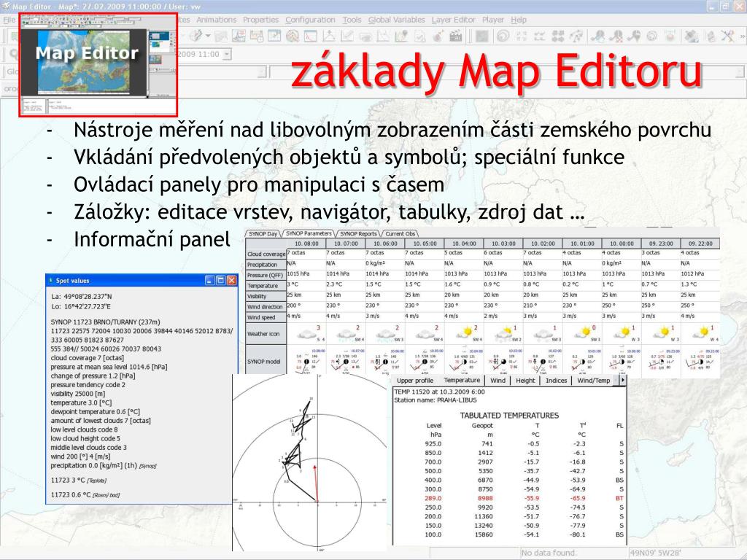Sunny weather icon under 10. 04:00

click(464, 334)
